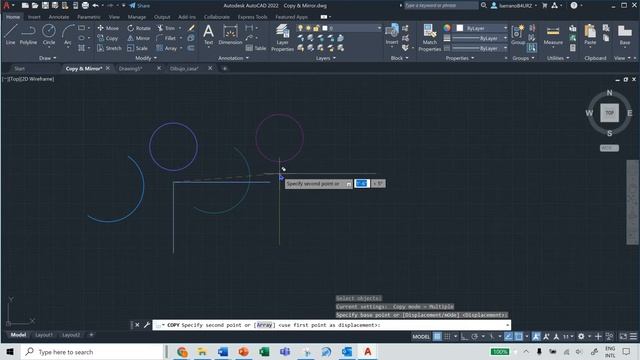Viewport: 640px width, 360px height.
Task: Click the command line input
Action: 331,325
